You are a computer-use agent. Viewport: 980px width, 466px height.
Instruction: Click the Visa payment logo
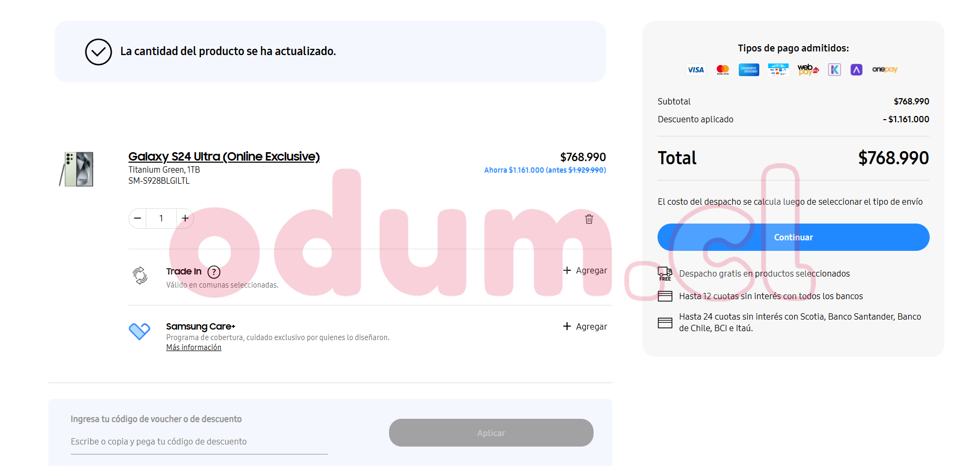coord(696,70)
